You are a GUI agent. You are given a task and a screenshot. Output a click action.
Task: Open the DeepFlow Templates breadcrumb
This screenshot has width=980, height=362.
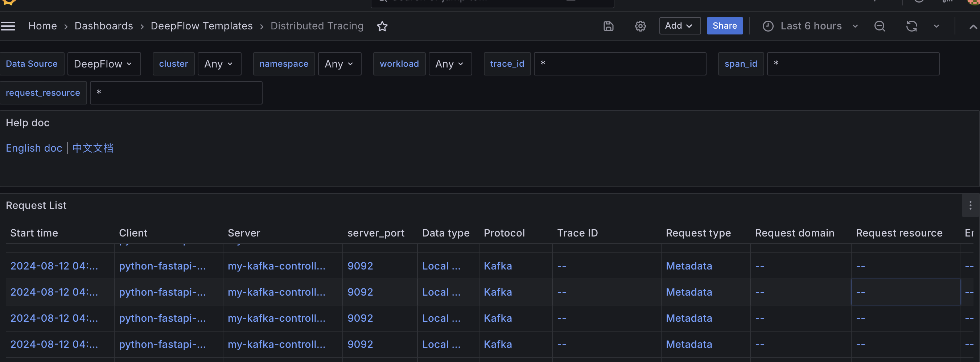(x=202, y=26)
